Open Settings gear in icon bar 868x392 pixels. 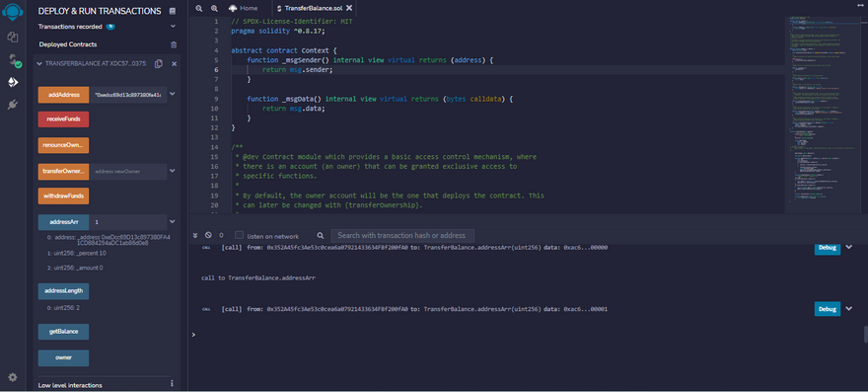pyautogui.click(x=12, y=377)
